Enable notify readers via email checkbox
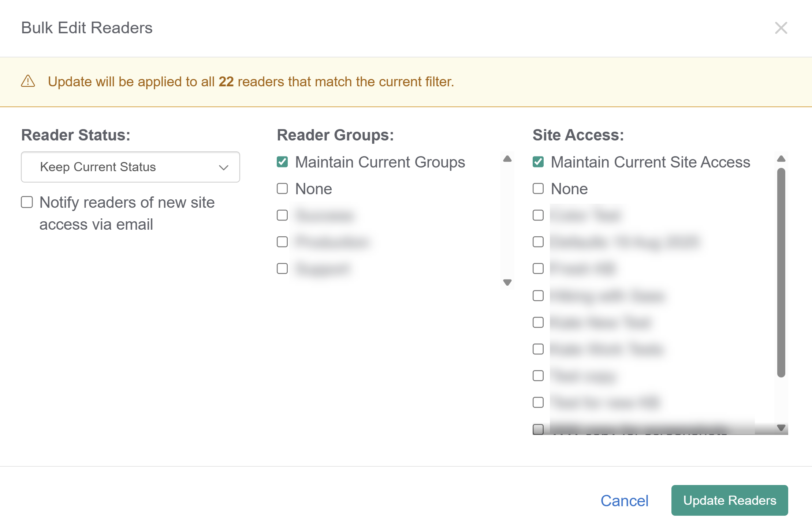The image size is (812, 530). [27, 202]
